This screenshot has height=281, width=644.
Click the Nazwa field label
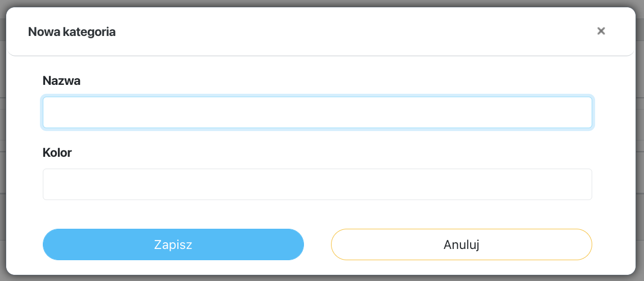coord(61,81)
